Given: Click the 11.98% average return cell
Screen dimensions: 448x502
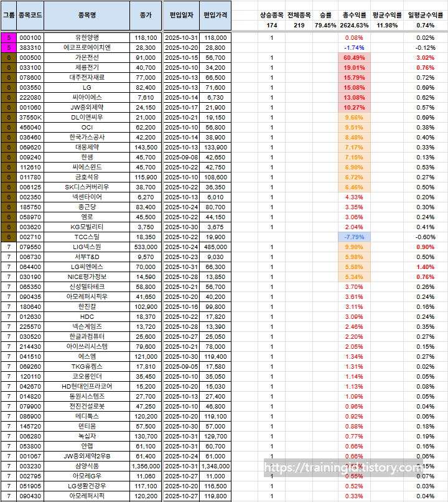Looking at the screenshot, I should point(387,26).
